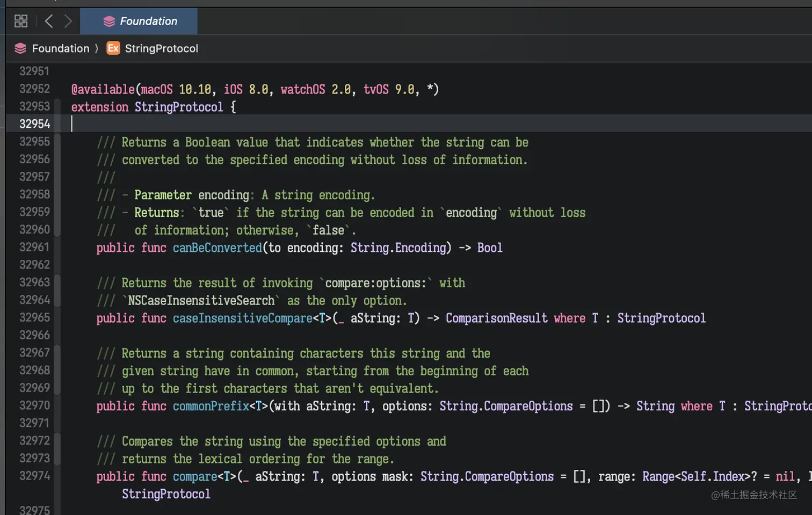Click the back navigation arrow

point(48,21)
